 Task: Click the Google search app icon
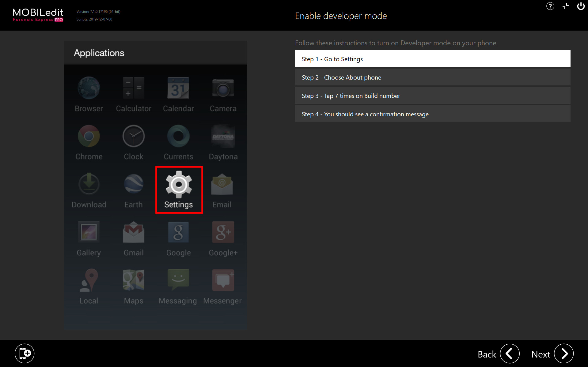178,232
